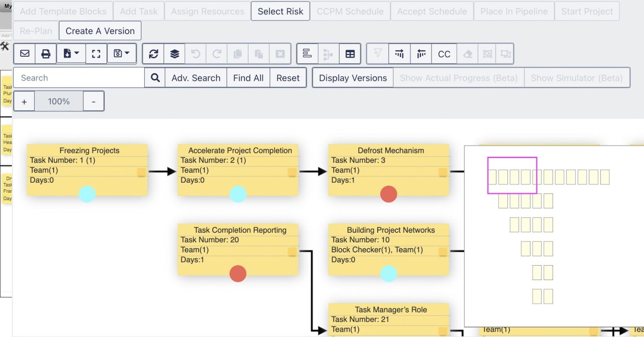Click the CC toolbar button

(x=444, y=54)
